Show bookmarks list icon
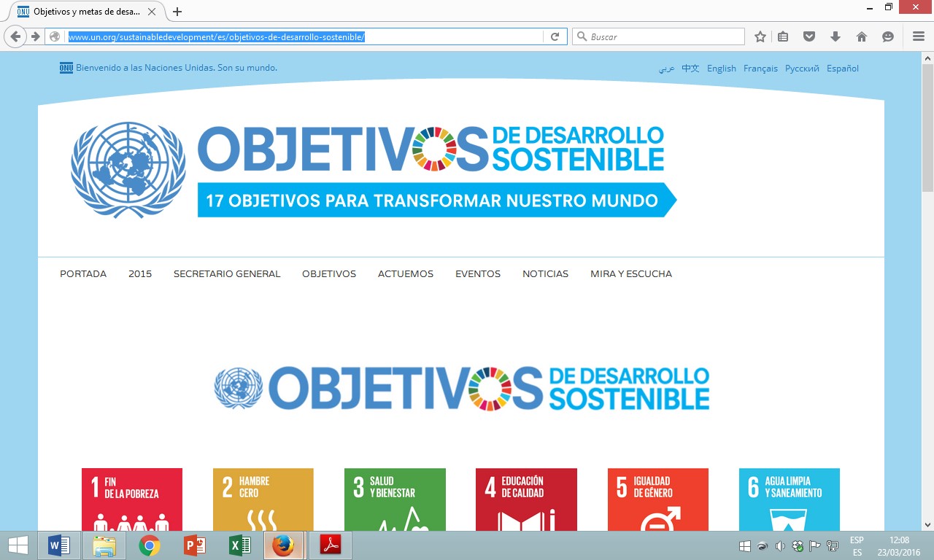 pyautogui.click(x=783, y=36)
